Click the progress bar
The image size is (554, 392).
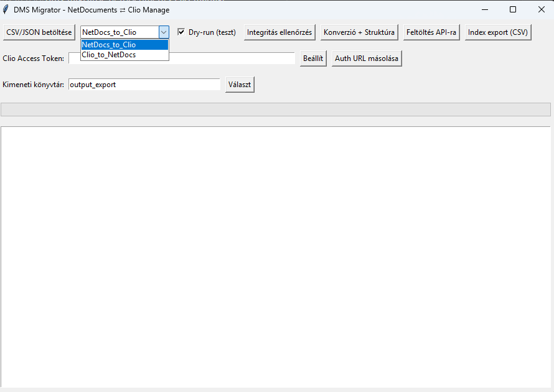pos(276,110)
